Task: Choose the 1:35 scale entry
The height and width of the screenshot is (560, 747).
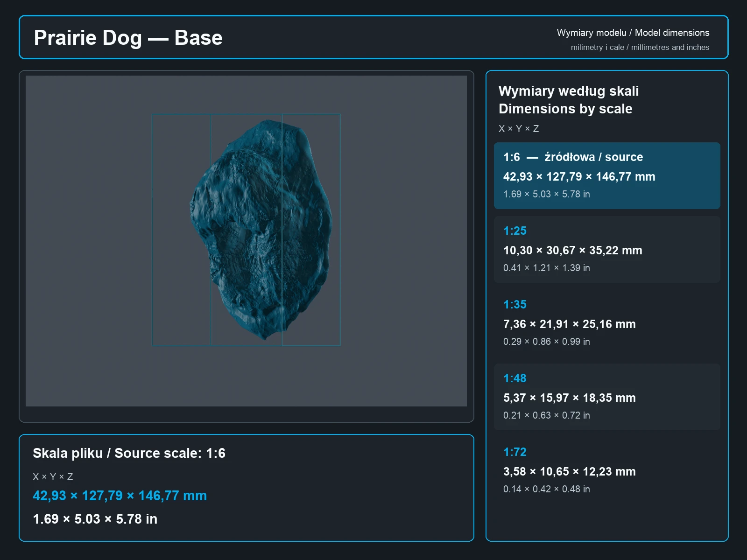Action: click(x=607, y=323)
